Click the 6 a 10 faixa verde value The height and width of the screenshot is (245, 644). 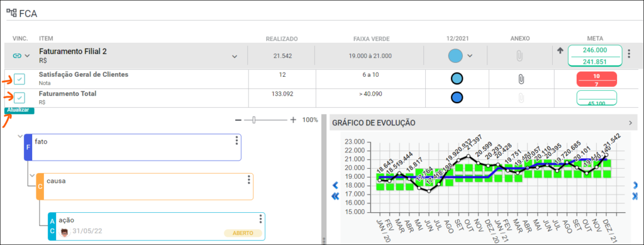click(x=371, y=75)
